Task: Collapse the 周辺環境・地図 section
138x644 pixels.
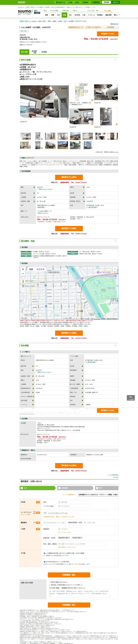Action: click(x=115, y=241)
